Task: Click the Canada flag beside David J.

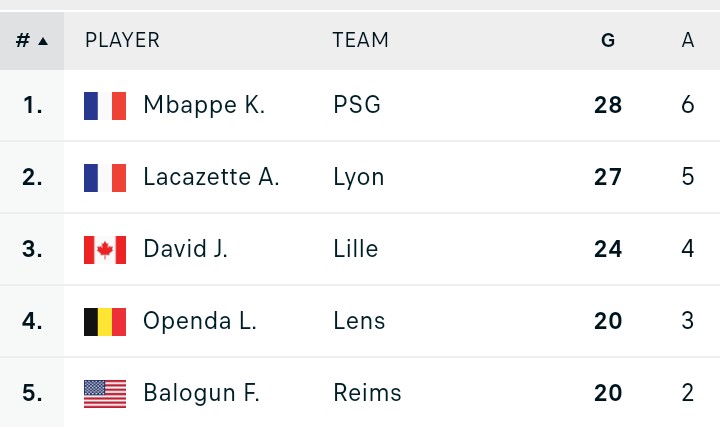Action: (105, 250)
